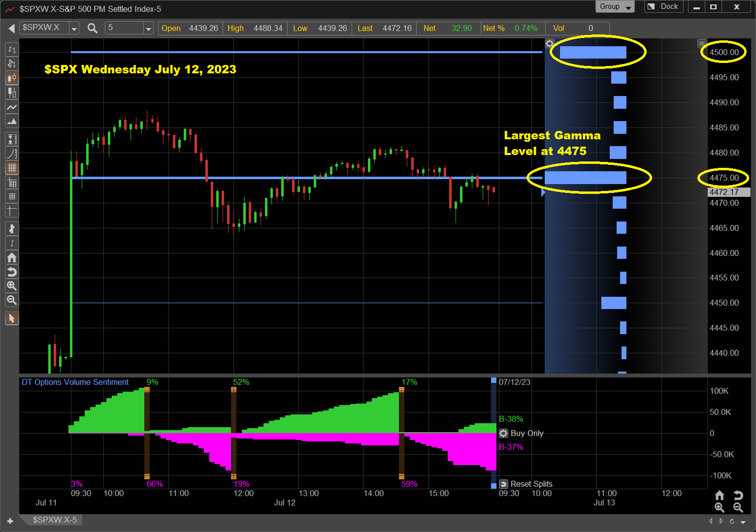The width and height of the screenshot is (756, 532).
Task: Click the B-38% green label
Action: coord(511,419)
